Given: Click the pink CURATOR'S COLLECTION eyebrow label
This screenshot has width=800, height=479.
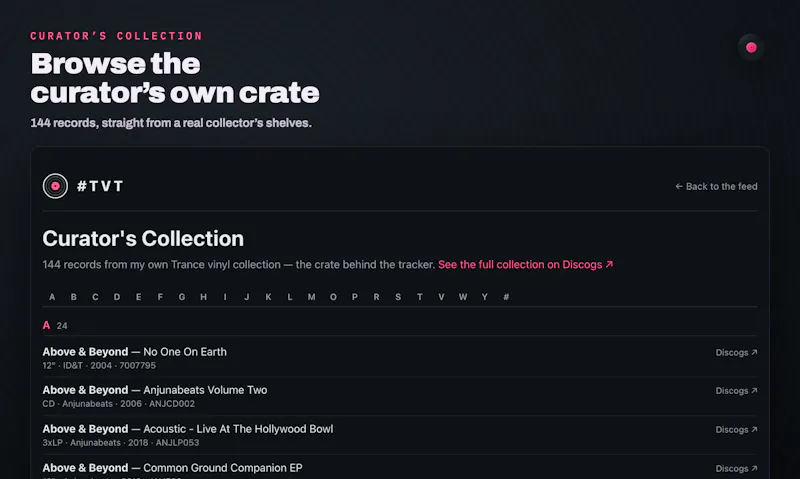Looking at the screenshot, I should tap(116, 36).
